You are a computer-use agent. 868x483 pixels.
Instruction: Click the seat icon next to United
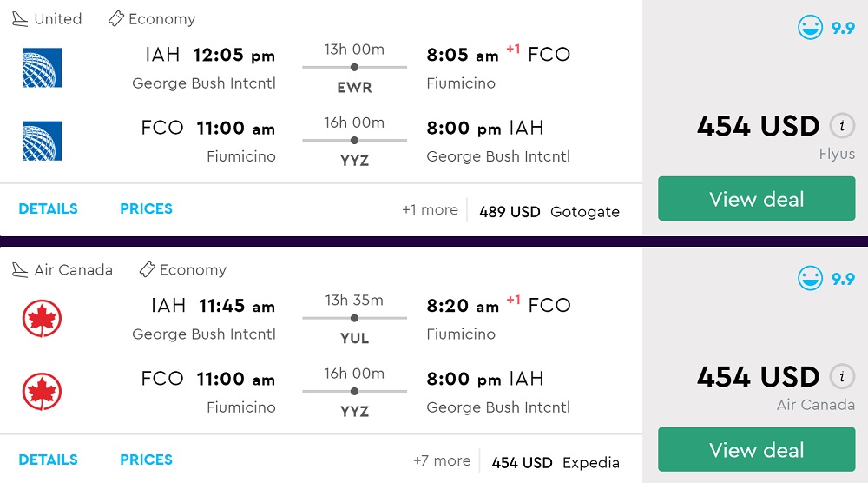tap(20, 19)
